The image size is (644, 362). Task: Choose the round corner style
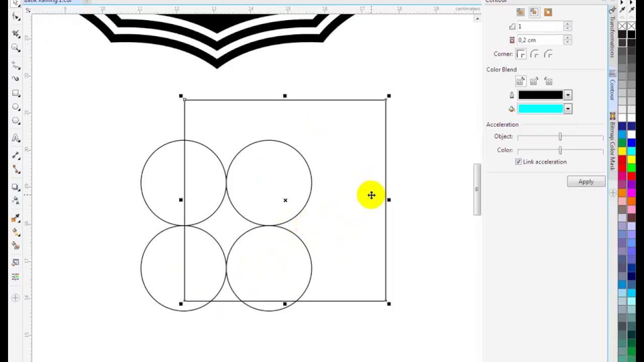pos(534,54)
